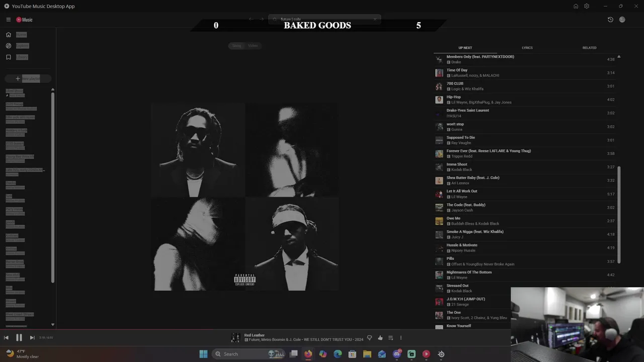The height and width of the screenshot is (362, 644).
Task: Switch to the LYRICS tab
Action: 527,48
